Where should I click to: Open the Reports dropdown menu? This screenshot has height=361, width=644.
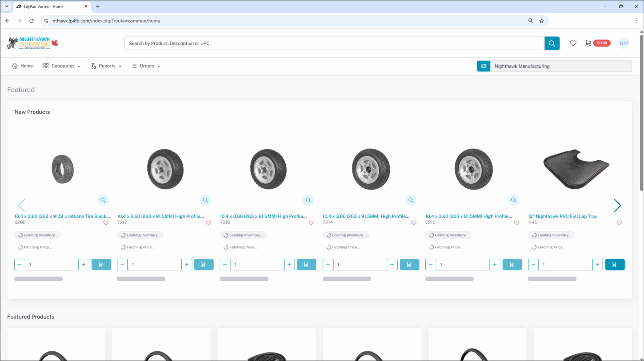pyautogui.click(x=106, y=66)
